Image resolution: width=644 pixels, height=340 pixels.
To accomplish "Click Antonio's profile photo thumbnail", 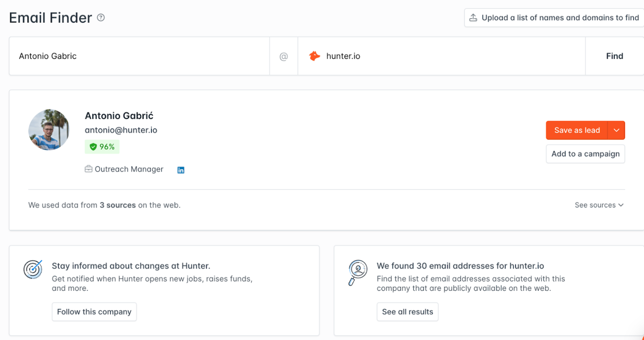I will click(49, 130).
